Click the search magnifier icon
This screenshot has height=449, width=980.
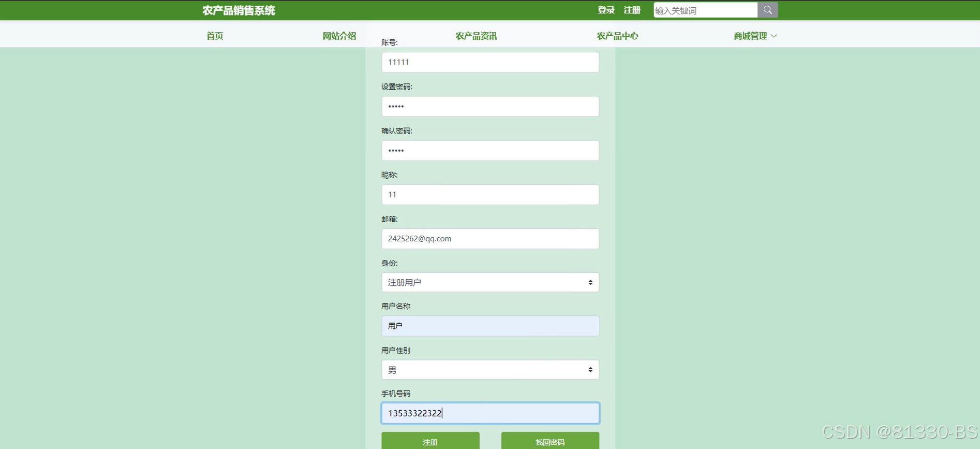click(768, 10)
